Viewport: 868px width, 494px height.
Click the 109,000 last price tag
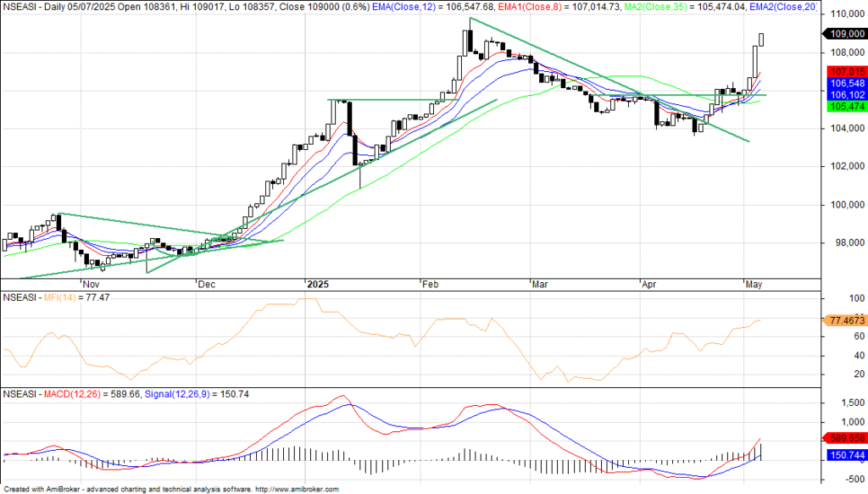843,34
